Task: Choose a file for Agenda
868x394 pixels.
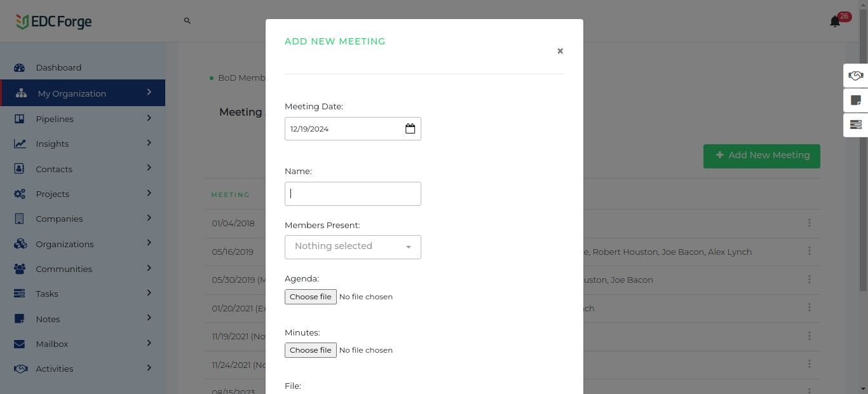Action: (311, 297)
